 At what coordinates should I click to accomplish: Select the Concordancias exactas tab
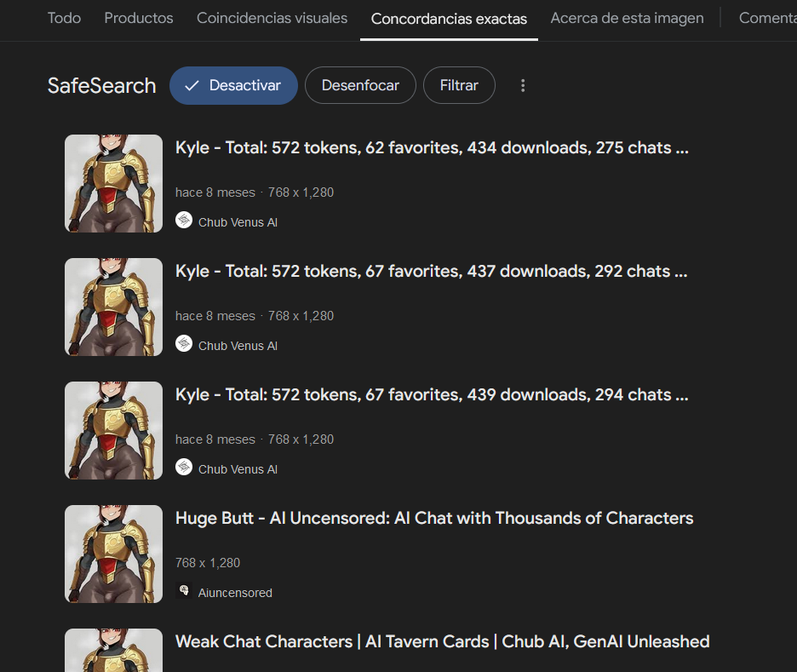coord(449,19)
